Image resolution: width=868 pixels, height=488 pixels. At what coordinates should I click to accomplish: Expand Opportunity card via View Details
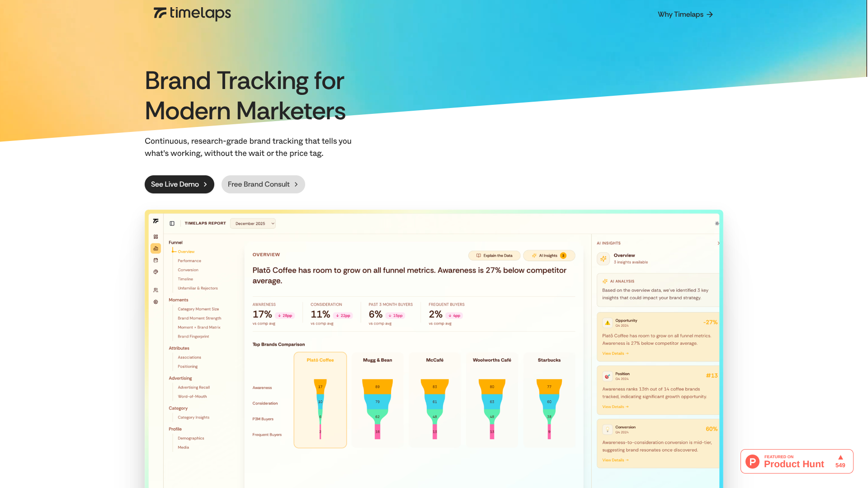click(615, 354)
